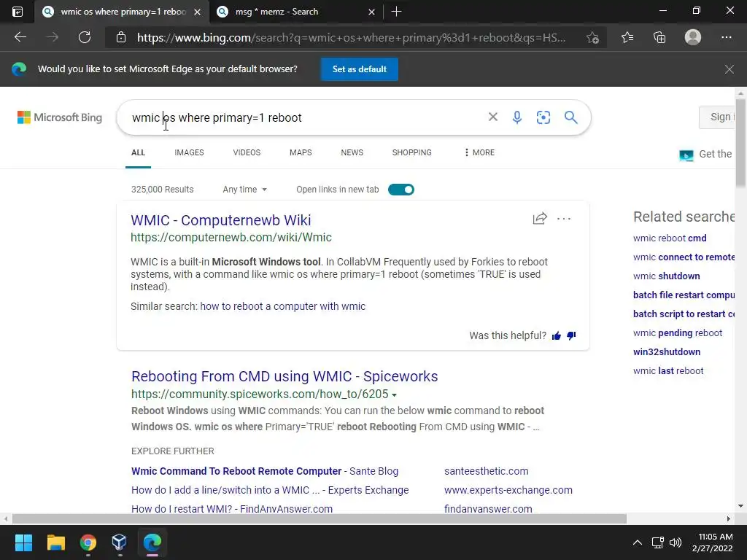Viewport: 747px width, 560px height.
Task: Close the 'msg * memz - Search' tab
Action: coord(371,12)
